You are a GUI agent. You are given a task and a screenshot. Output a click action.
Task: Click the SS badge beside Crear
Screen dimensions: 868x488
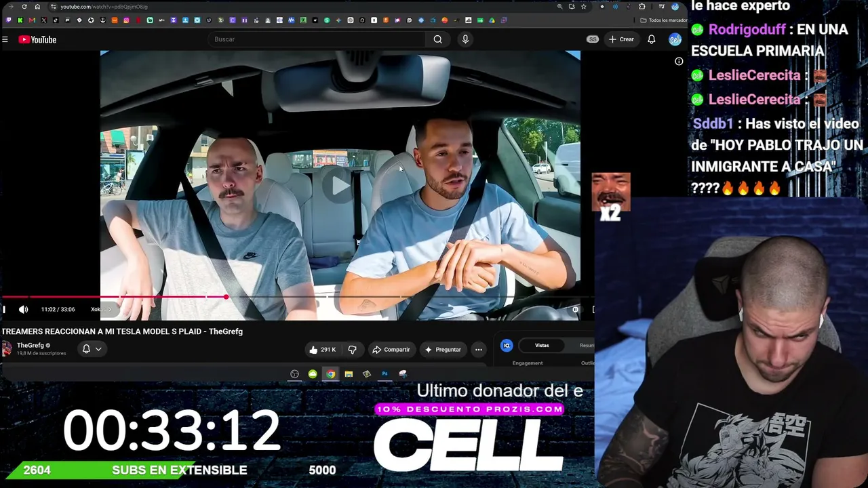point(593,39)
